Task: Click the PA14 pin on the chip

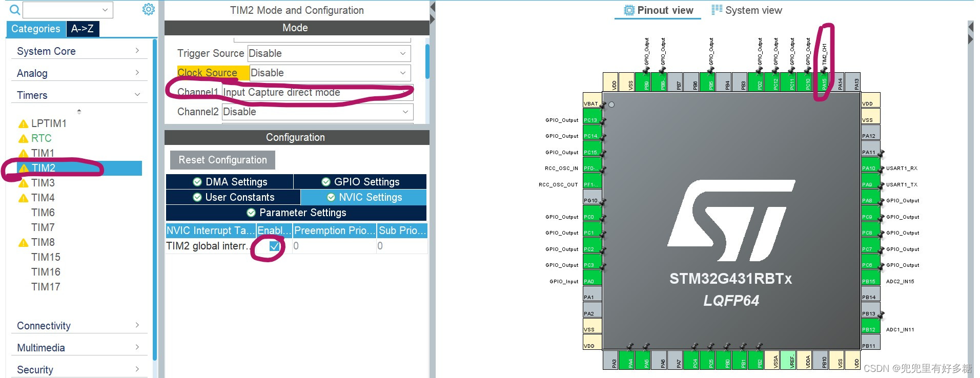Action: pyautogui.click(x=840, y=82)
